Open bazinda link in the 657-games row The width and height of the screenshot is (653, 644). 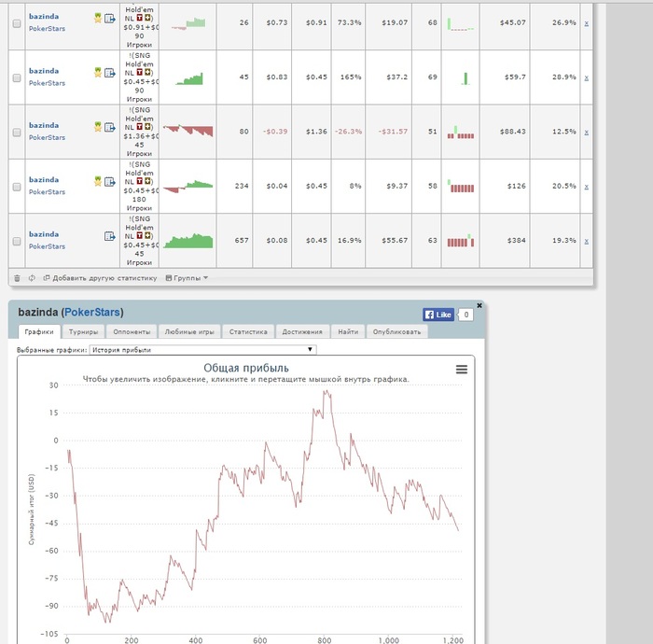click(44, 234)
